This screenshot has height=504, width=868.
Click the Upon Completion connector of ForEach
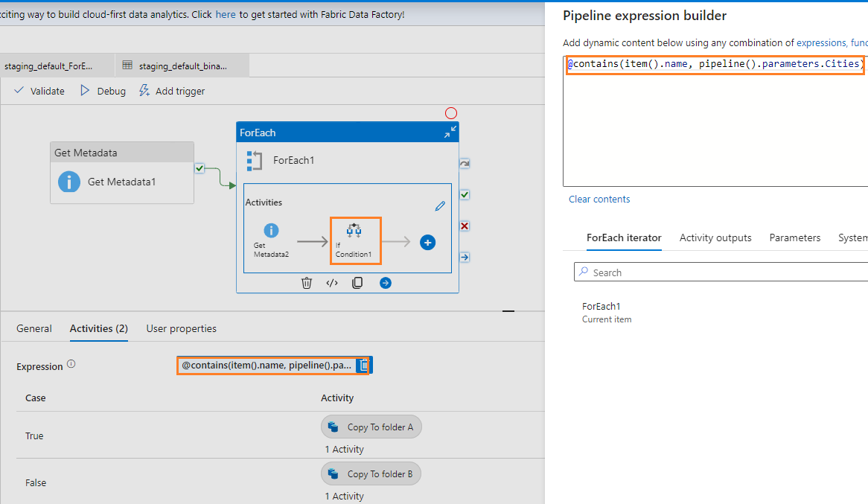click(465, 257)
